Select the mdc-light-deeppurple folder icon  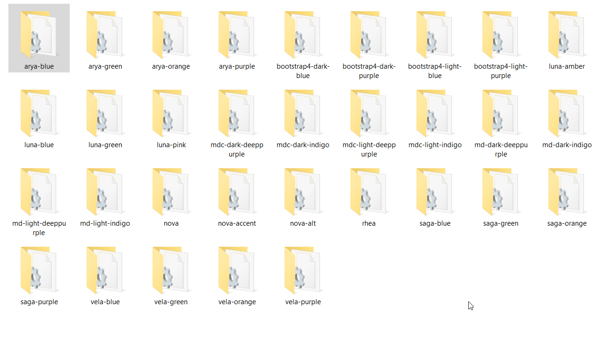click(x=368, y=113)
